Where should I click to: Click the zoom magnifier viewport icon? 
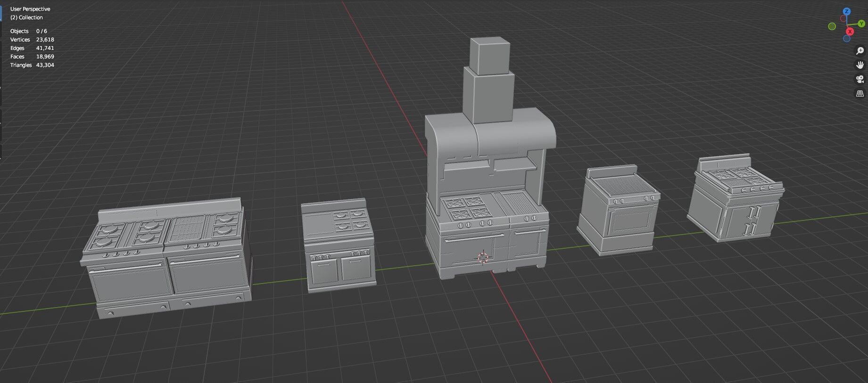[860, 51]
